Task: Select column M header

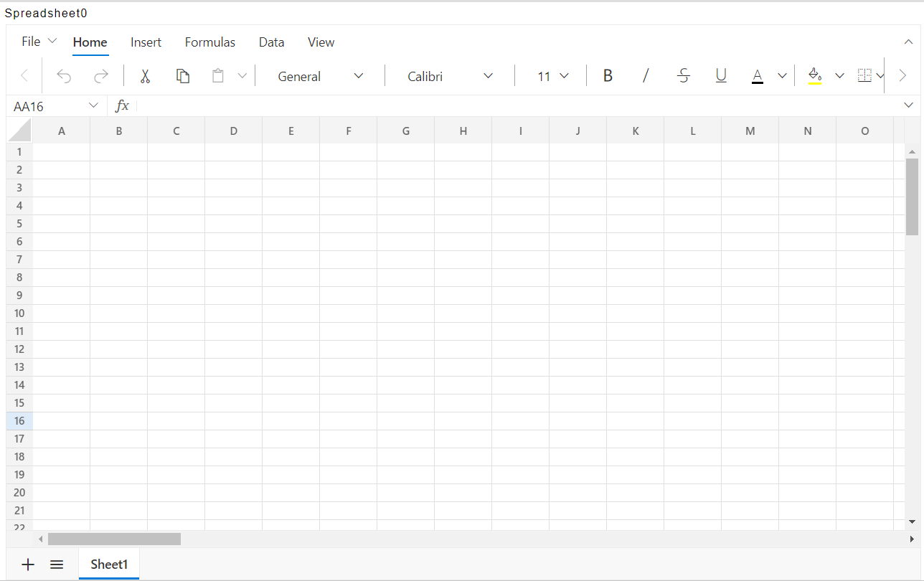Action: tap(750, 131)
